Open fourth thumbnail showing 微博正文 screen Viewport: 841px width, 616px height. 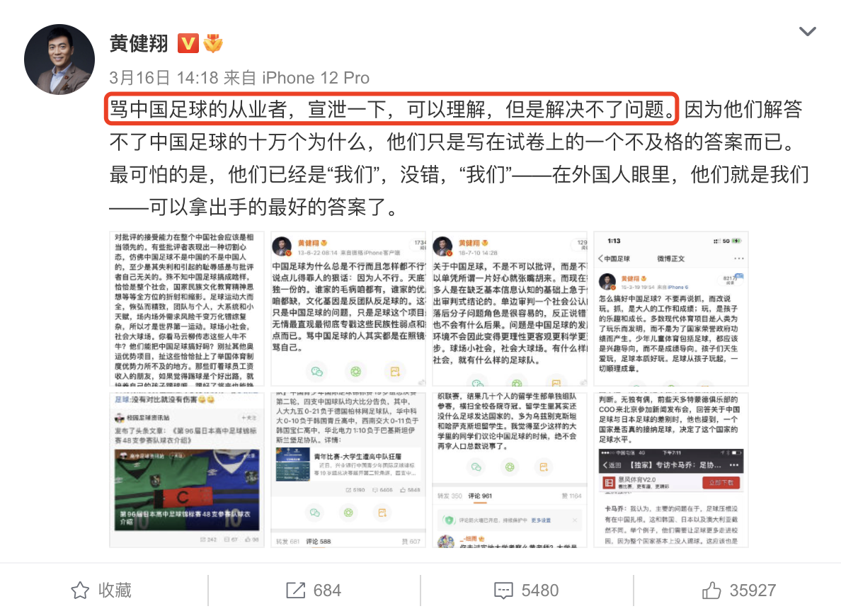[671, 309]
